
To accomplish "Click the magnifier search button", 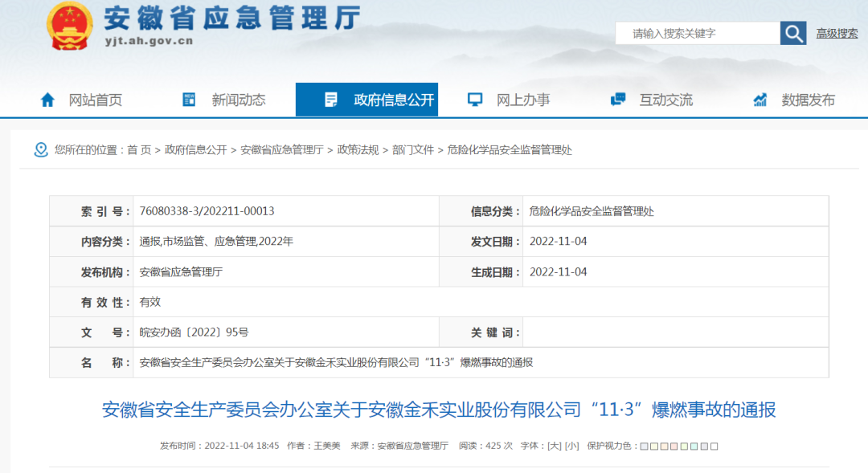I will pyautogui.click(x=792, y=33).
